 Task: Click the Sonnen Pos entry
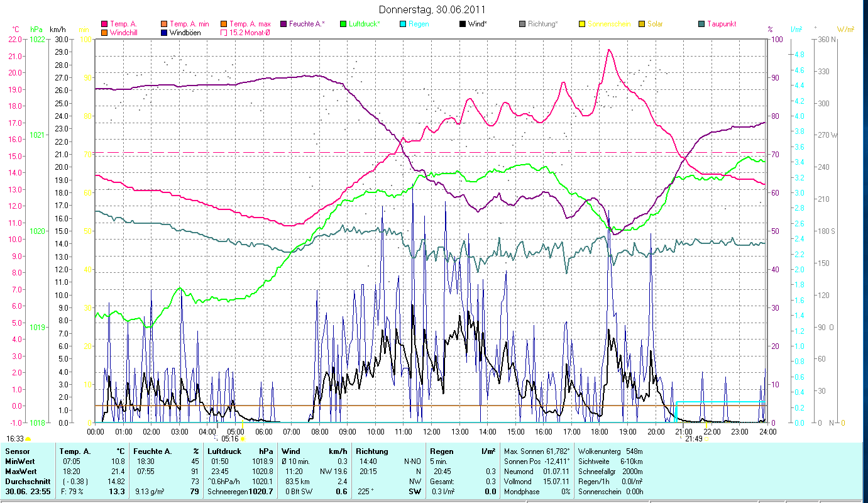point(537,462)
